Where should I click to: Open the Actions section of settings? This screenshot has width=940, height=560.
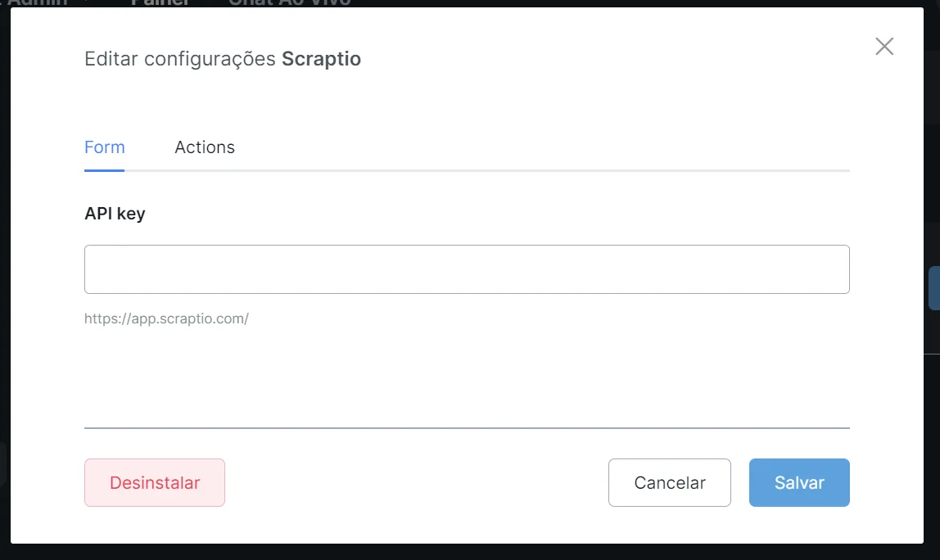pos(205,147)
